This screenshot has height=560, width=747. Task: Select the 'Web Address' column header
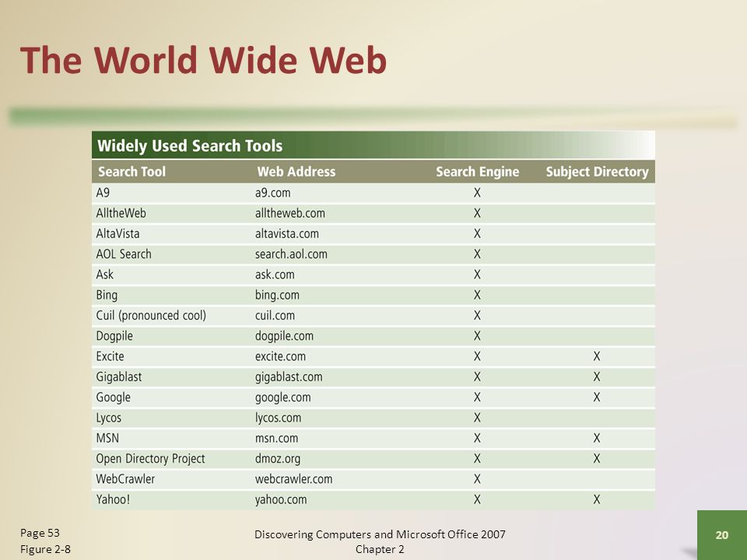(x=296, y=171)
